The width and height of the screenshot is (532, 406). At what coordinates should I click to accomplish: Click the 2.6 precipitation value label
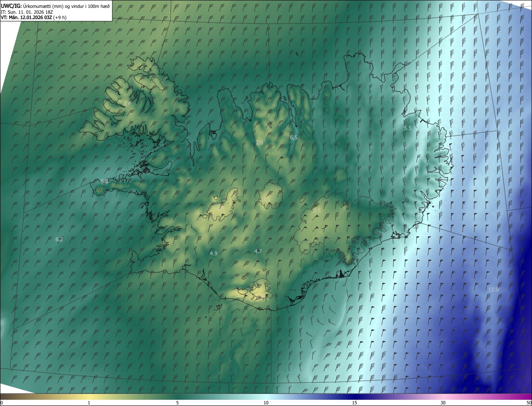click(259, 142)
